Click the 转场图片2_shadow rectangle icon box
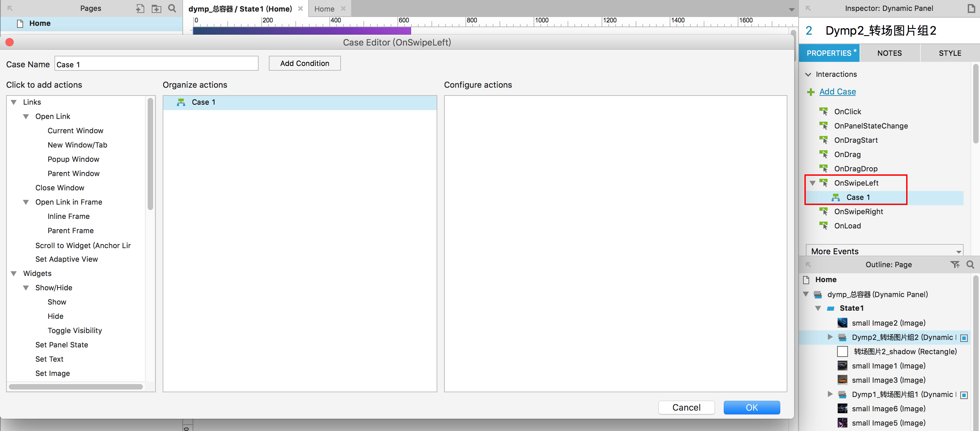Screen dimensions: 980x431 (x=842, y=351)
